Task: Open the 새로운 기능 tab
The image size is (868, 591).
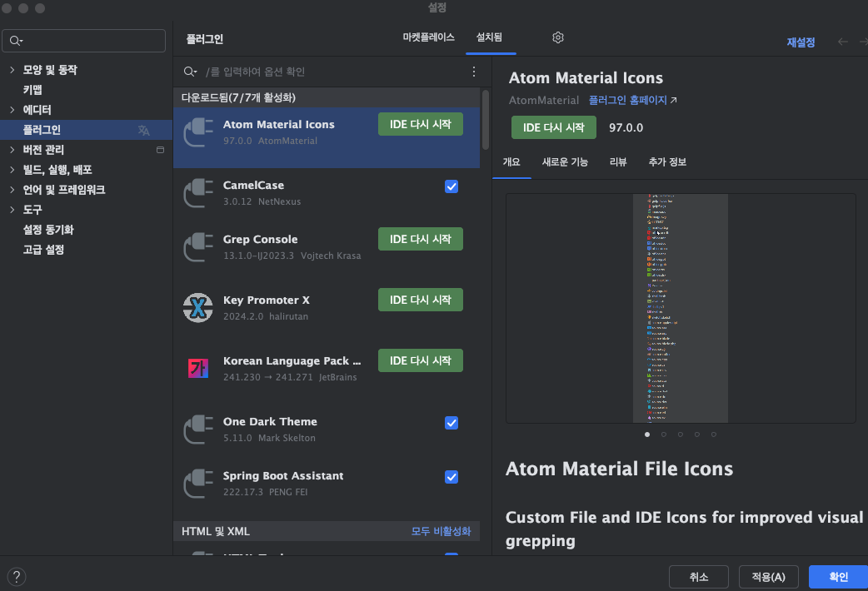Action: point(565,162)
